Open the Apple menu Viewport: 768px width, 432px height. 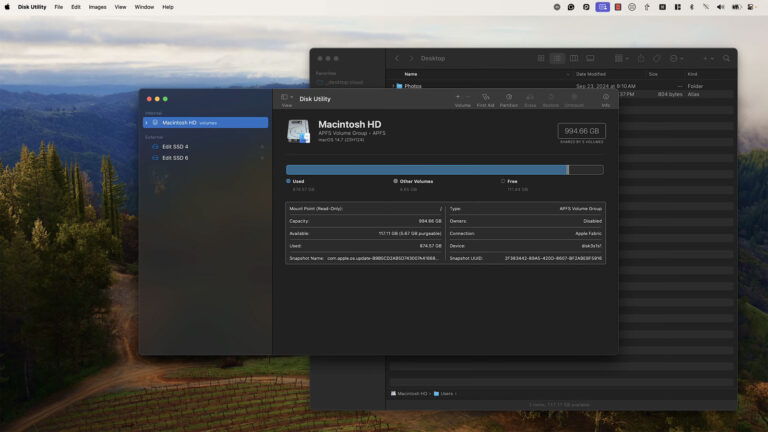coord(7,7)
